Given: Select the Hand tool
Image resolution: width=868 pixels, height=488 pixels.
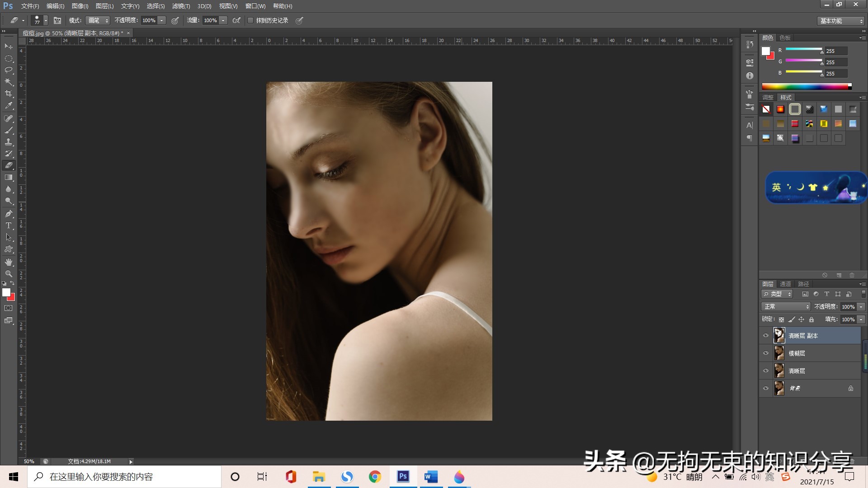Looking at the screenshot, I should tap(9, 262).
